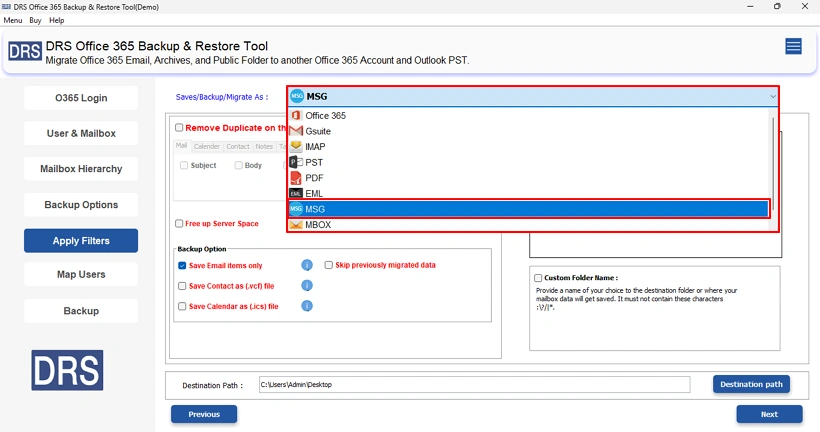Restore down the application window
Screen dimensions: 820x432
click(x=777, y=6)
